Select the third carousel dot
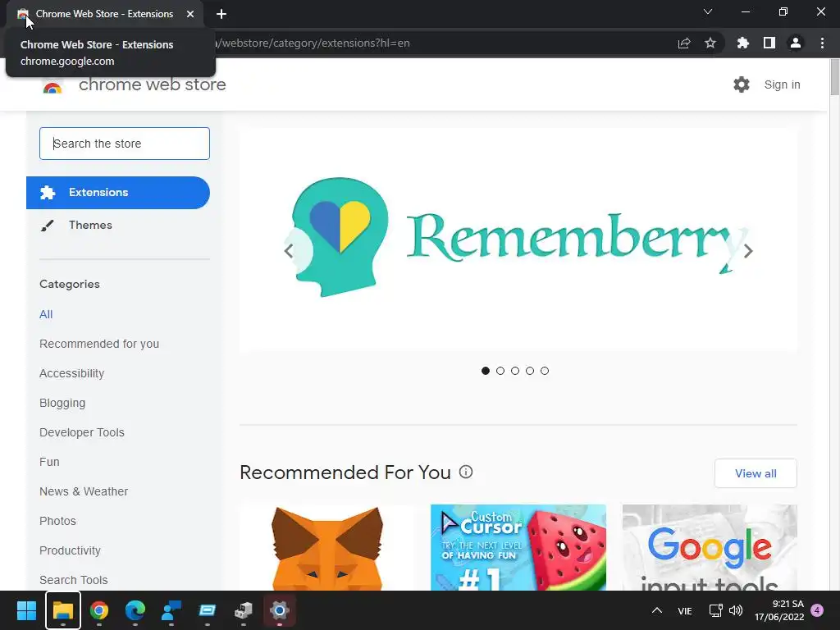This screenshot has width=840, height=630. point(515,371)
